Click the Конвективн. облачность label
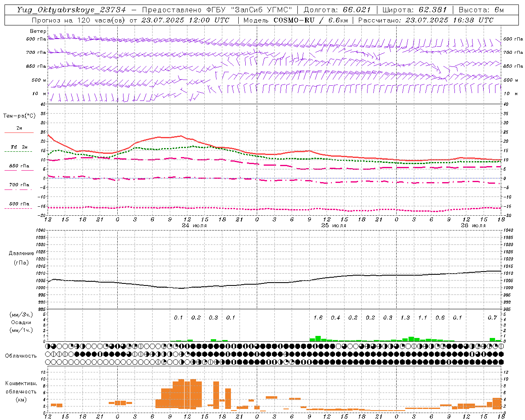This screenshot has width=525, height=420. (x=21, y=388)
